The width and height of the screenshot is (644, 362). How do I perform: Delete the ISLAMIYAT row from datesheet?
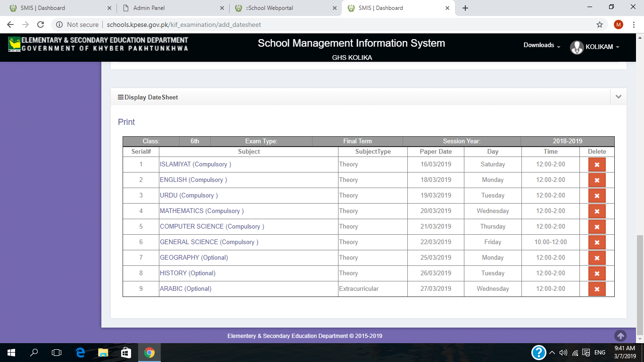pos(597,165)
